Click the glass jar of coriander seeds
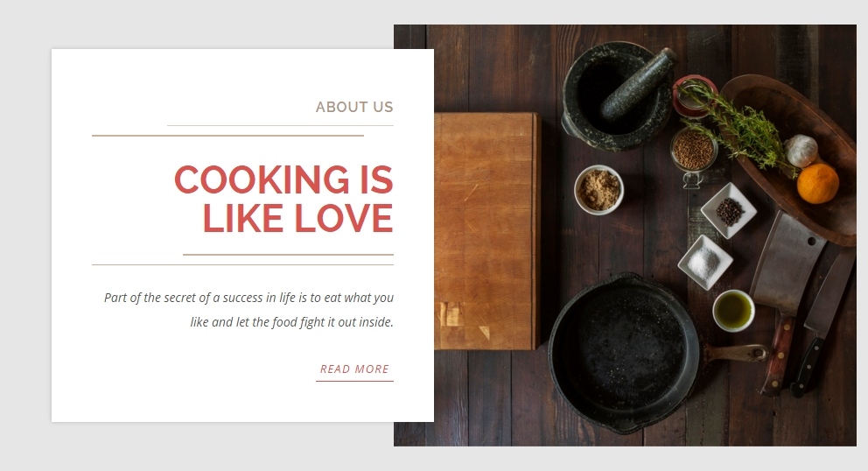 click(693, 151)
